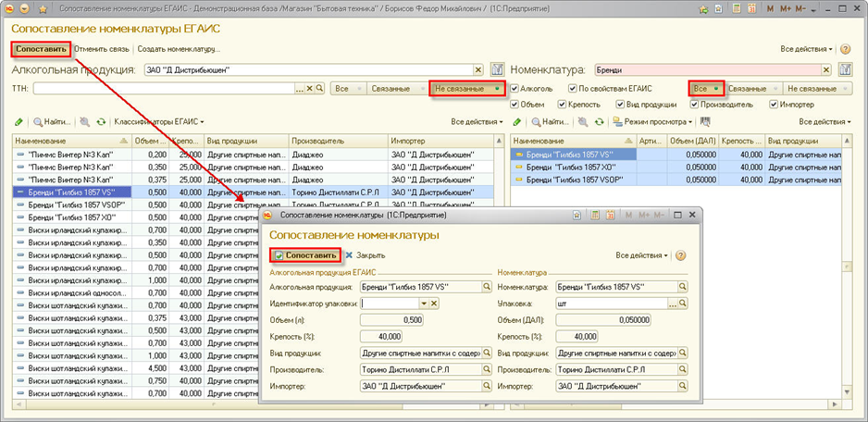Select Не связанные filter for alcohol products
The width and height of the screenshot is (868, 422).
click(467, 89)
